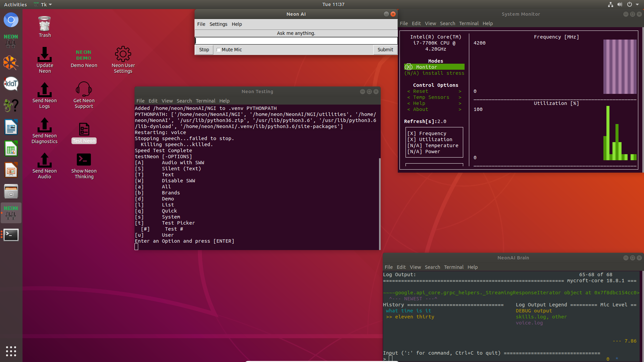Select Monitor mode in System Monitor
The image size is (644, 362).
434,67
